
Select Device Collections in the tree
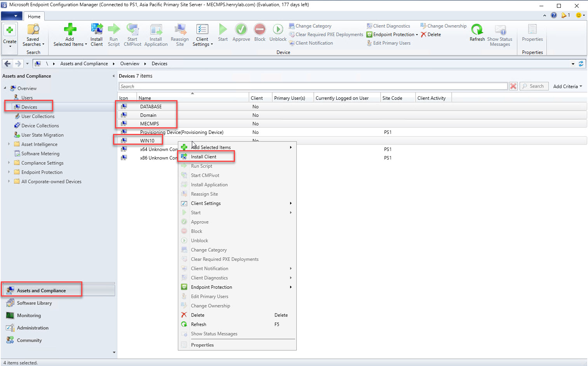coord(40,126)
